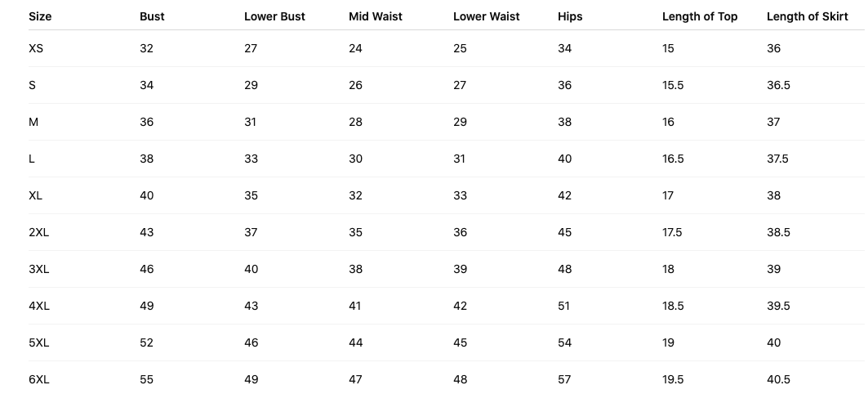Select the S size row label
This screenshot has height=412, width=868.
click(x=32, y=85)
